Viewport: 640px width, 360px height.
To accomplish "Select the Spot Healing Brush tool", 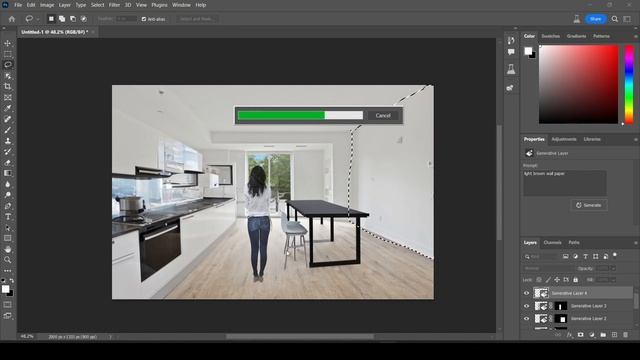I will coord(7,119).
